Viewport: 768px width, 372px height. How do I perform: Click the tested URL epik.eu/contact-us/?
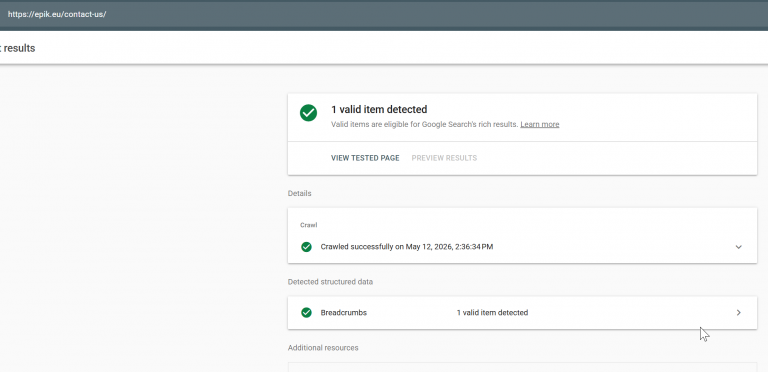[57, 14]
